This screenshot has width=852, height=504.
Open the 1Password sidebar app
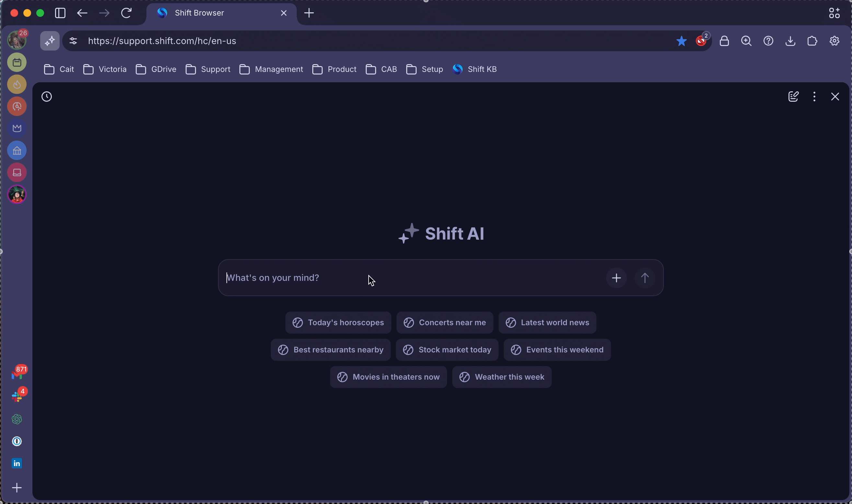pos(17,441)
